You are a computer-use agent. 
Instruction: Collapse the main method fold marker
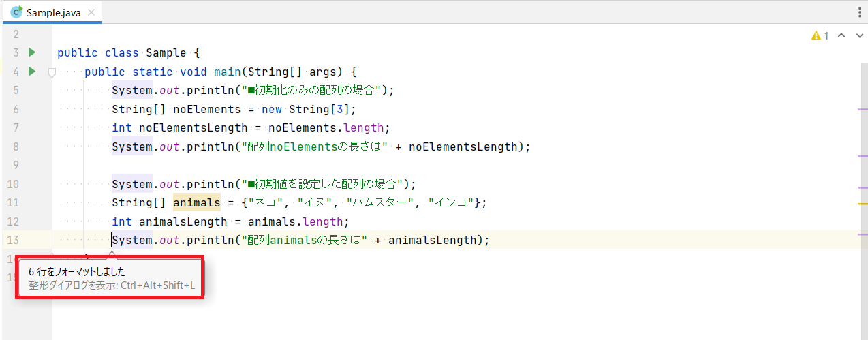click(x=51, y=72)
